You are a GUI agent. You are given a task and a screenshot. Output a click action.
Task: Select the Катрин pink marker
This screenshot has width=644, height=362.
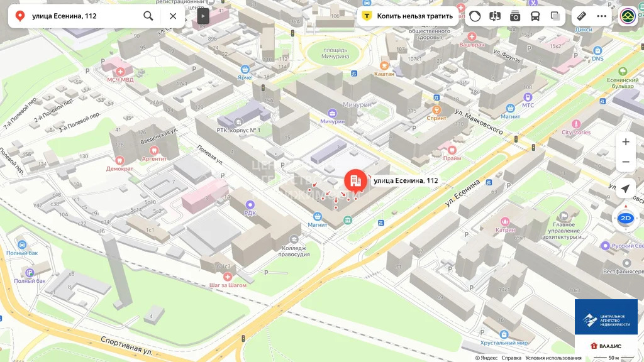505,222
